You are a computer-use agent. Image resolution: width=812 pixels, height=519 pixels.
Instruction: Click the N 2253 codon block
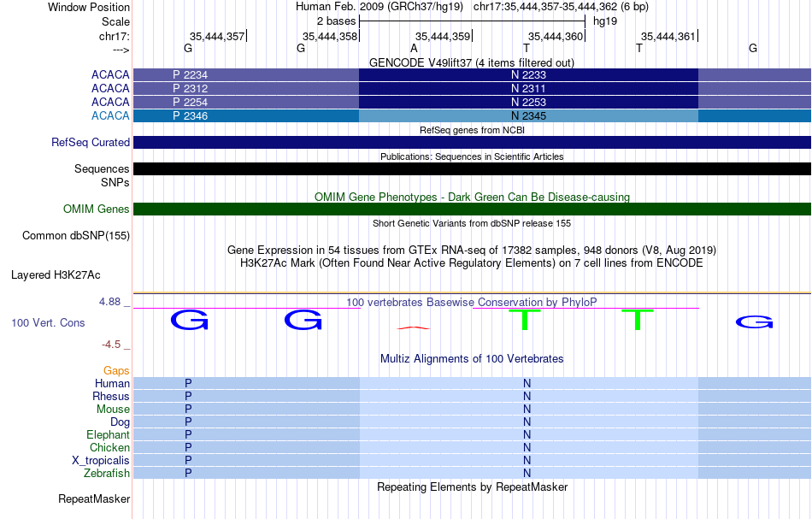(x=528, y=102)
